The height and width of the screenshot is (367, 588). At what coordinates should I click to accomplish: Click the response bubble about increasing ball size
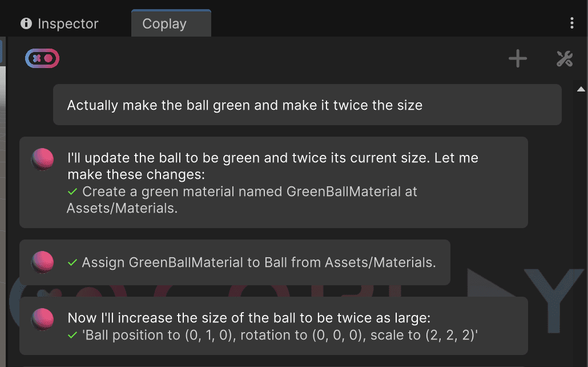[x=274, y=326]
